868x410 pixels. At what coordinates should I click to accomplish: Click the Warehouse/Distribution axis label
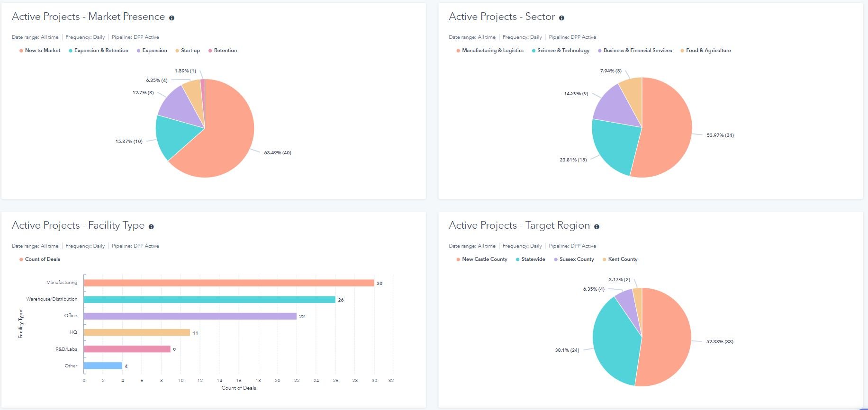[52, 299]
